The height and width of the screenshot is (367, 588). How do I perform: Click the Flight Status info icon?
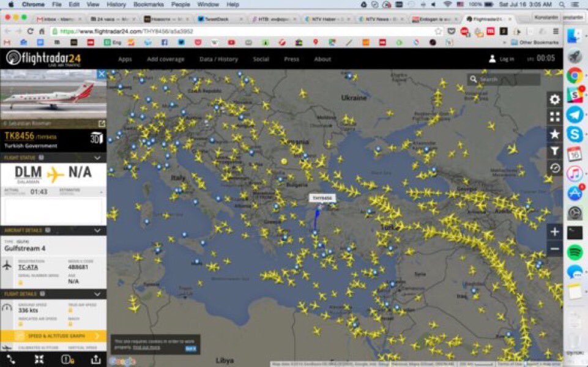point(41,158)
